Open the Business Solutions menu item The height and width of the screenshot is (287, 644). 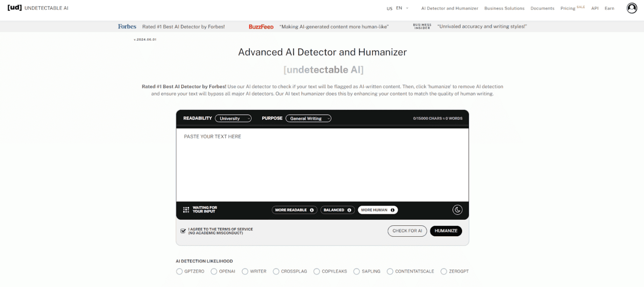tap(504, 8)
